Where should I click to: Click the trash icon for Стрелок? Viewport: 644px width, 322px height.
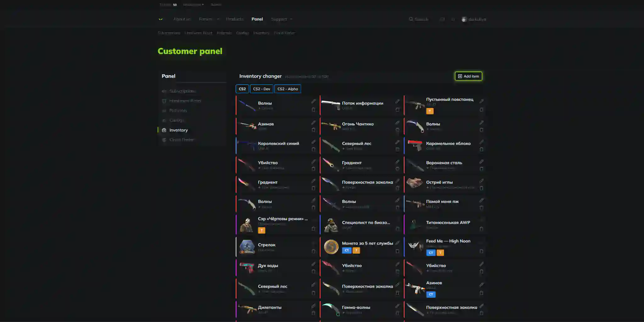314,251
